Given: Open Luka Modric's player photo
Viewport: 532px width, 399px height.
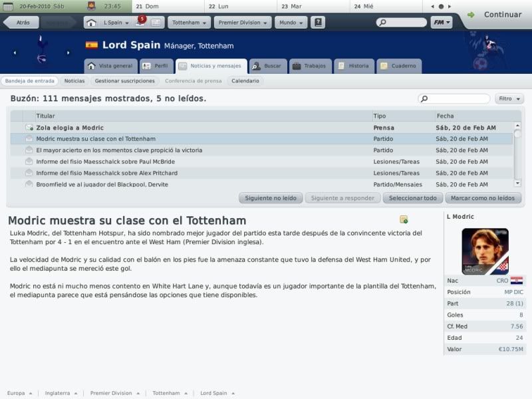Looking at the screenshot, I should [x=485, y=251].
